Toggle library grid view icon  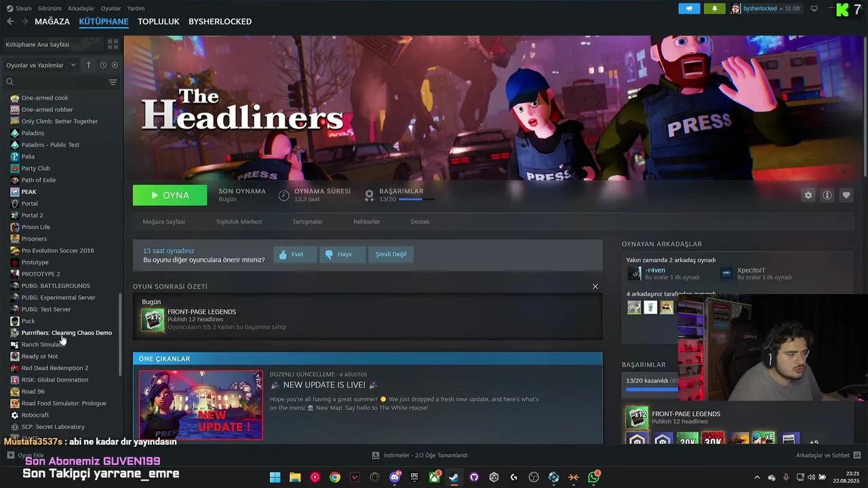tap(113, 44)
